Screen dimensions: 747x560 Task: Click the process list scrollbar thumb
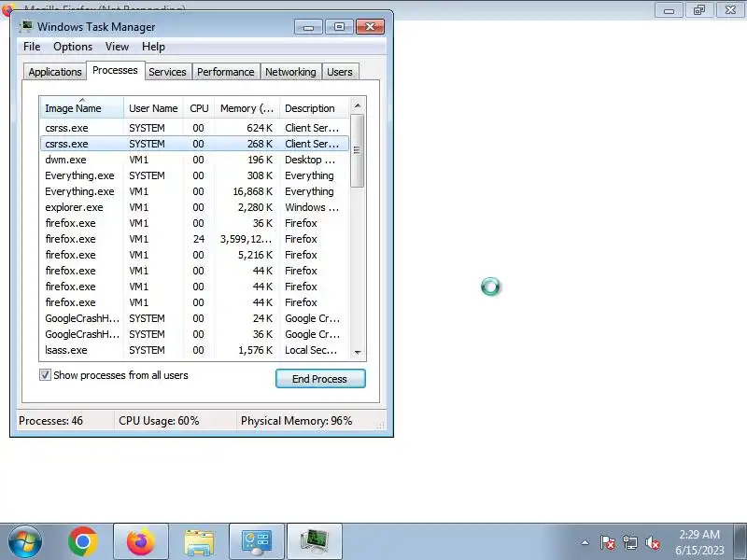[x=358, y=150]
